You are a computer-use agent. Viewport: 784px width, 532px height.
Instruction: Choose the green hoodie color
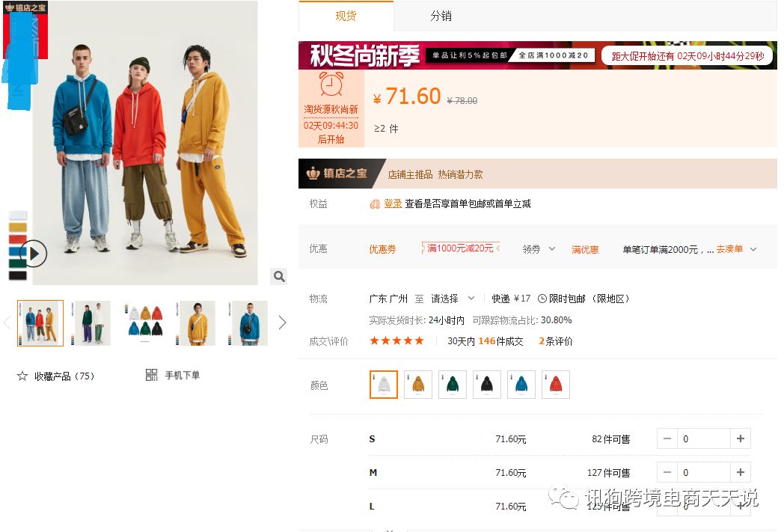[453, 385]
